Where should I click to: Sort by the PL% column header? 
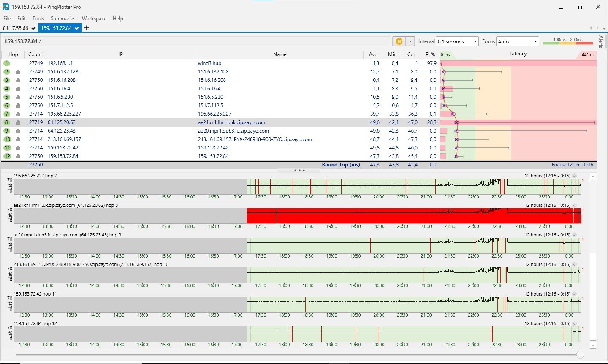click(430, 54)
